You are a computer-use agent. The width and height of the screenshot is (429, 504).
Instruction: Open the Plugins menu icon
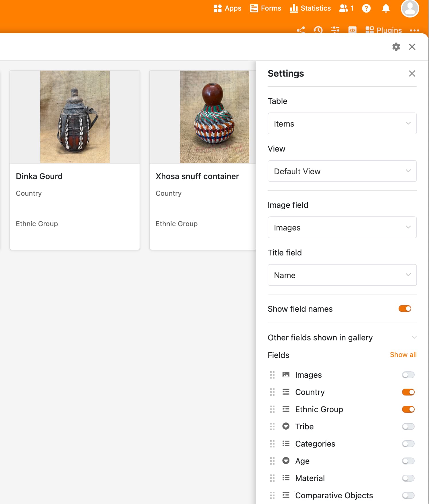coord(369,30)
